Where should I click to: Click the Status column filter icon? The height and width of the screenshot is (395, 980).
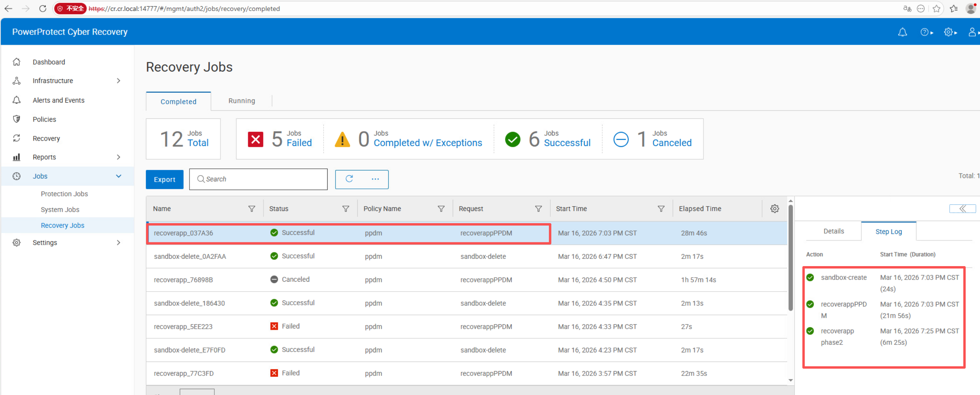tap(345, 208)
